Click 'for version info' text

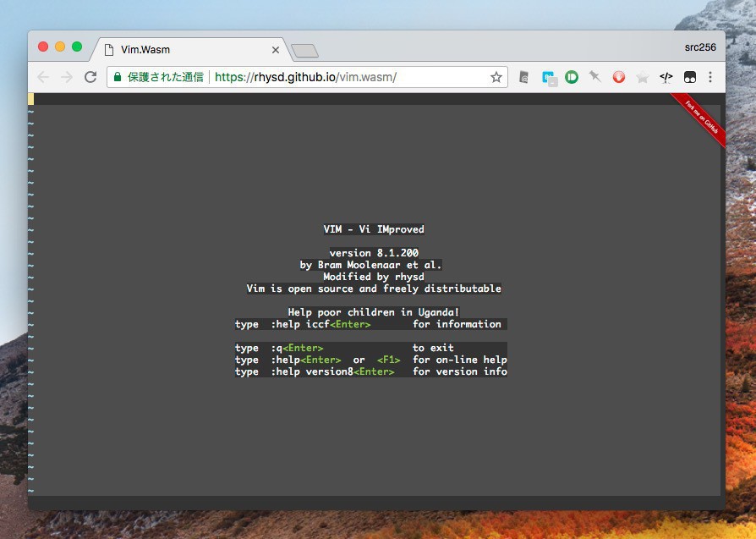(459, 371)
